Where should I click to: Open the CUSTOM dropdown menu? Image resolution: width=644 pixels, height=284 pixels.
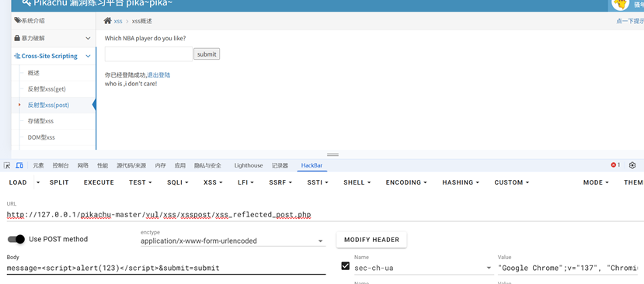pos(512,182)
